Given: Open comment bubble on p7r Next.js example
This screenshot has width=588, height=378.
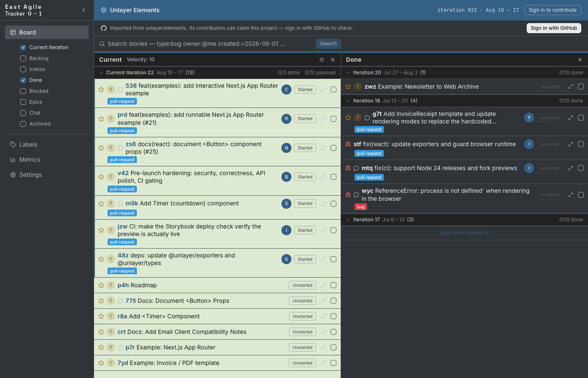Looking at the screenshot, I should [x=120, y=347].
